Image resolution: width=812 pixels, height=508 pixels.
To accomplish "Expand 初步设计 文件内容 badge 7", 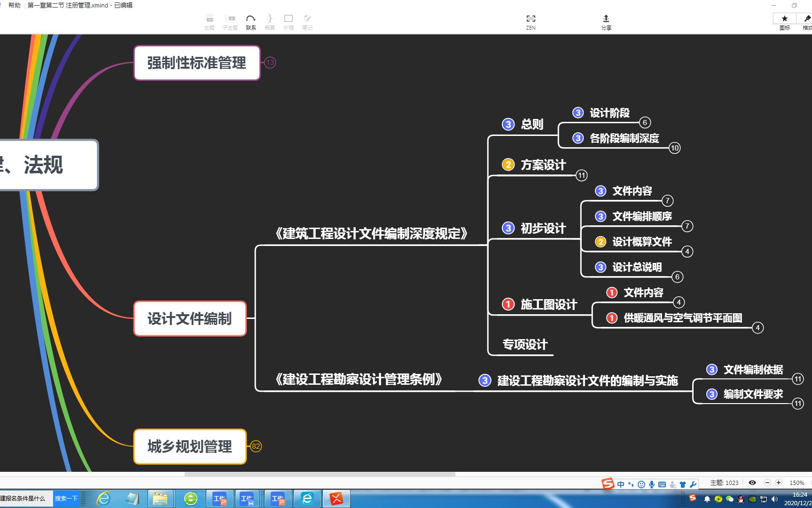I will pyautogui.click(x=667, y=201).
